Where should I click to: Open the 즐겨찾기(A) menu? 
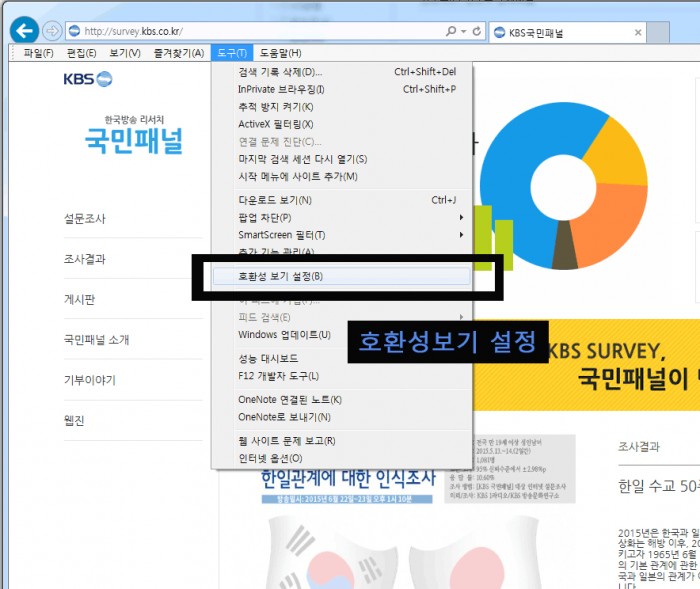point(180,53)
